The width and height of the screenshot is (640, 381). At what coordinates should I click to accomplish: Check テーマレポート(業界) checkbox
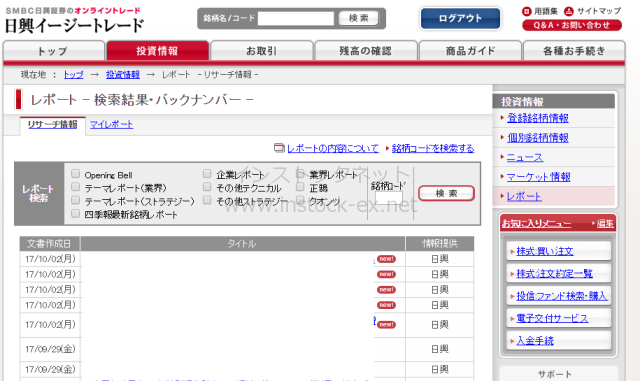[x=76, y=187]
